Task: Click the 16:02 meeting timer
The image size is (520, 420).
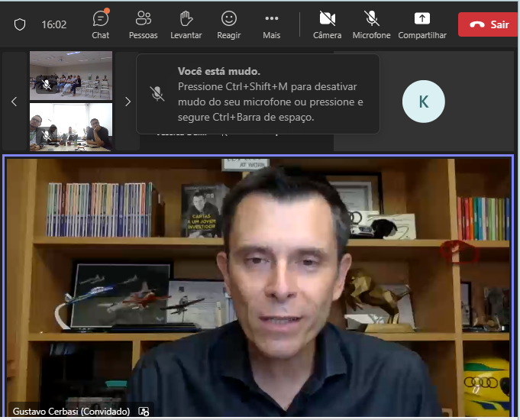Action: pyautogui.click(x=54, y=24)
